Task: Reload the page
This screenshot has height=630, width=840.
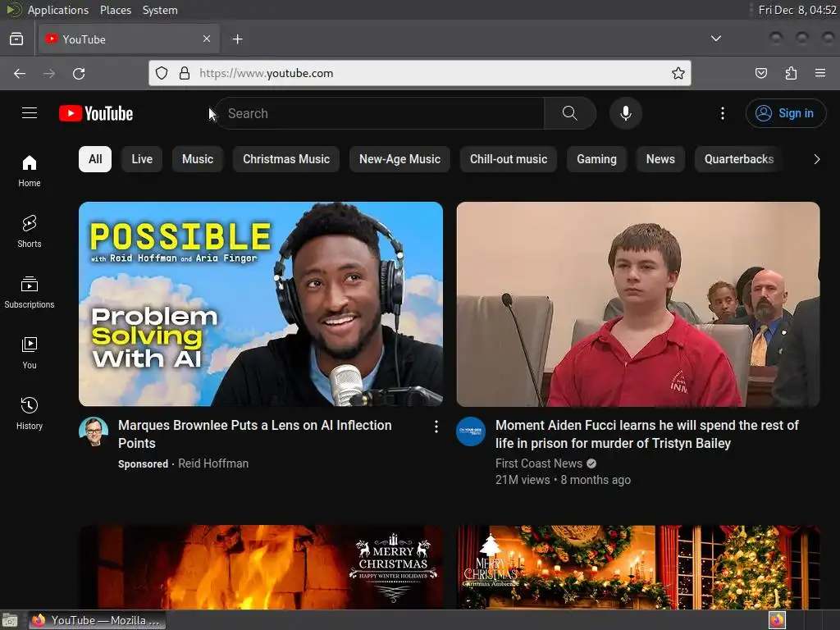Action: tap(79, 73)
